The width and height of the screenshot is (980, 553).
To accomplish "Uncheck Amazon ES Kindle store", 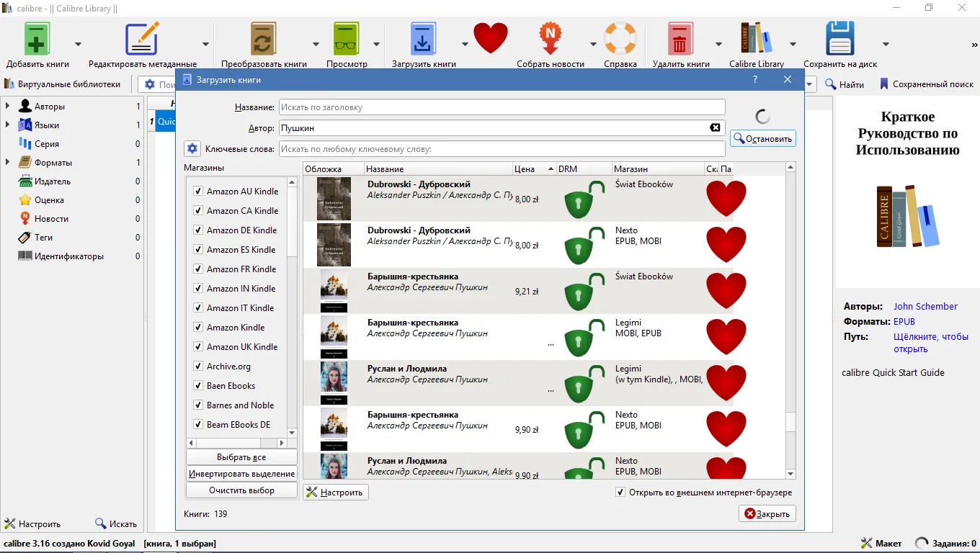I will (x=198, y=250).
